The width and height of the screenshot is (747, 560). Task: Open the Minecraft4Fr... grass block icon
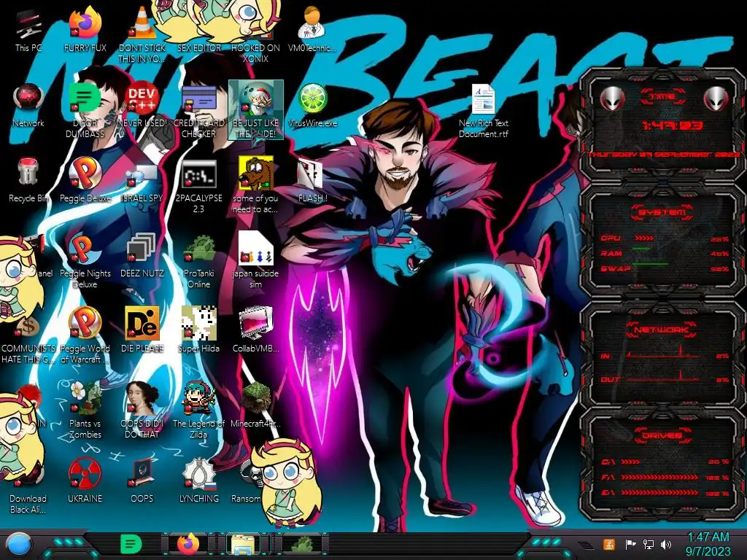point(256,405)
